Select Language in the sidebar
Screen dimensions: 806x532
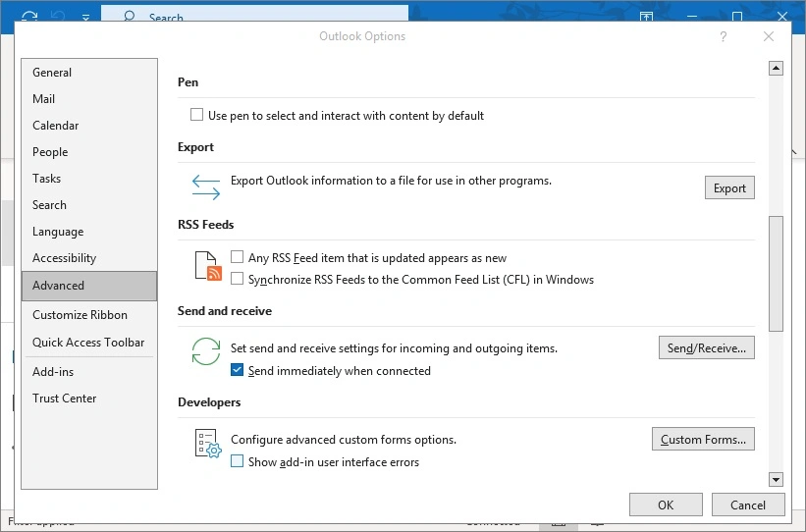tap(89, 232)
